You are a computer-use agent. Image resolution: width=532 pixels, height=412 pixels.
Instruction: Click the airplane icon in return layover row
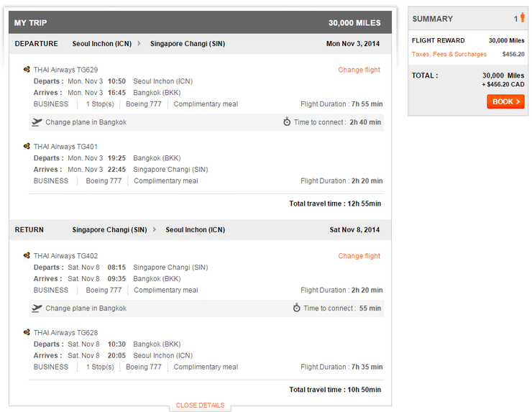coord(37,308)
